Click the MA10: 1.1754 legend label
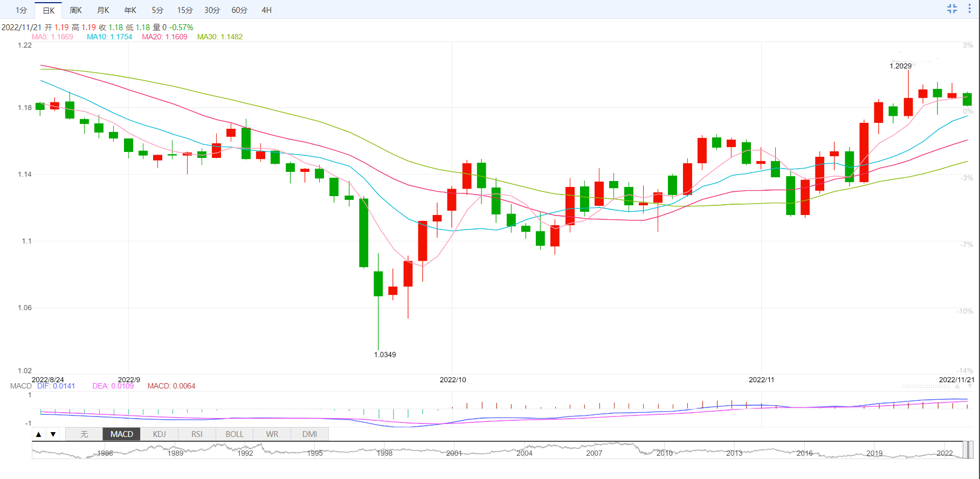This screenshot has width=980, height=479. (109, 37)
